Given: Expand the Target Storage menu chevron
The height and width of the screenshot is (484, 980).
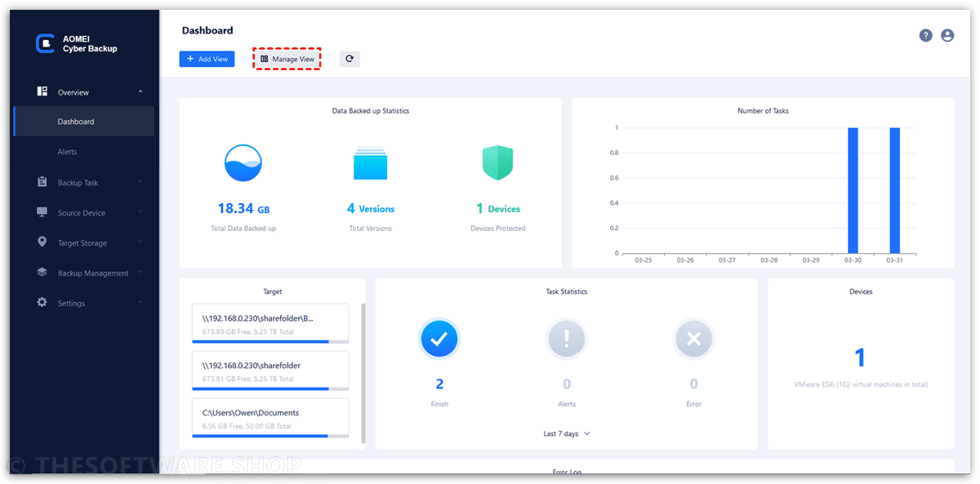Looking at the screenshot, I should pyautogui.click(x=140, y=242).
